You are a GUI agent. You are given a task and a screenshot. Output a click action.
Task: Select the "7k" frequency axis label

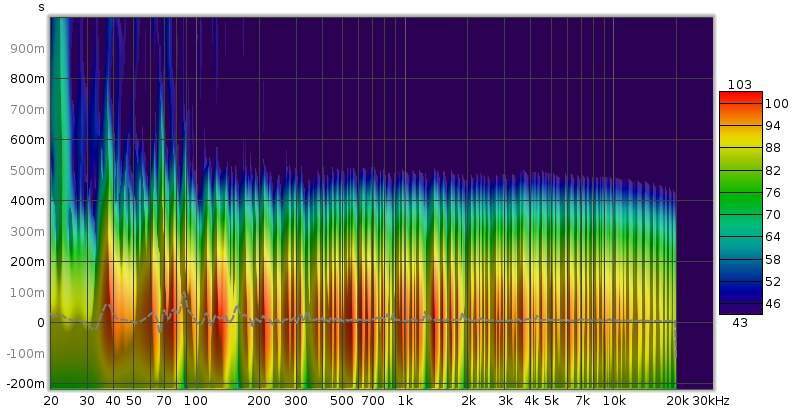(583, 401)
